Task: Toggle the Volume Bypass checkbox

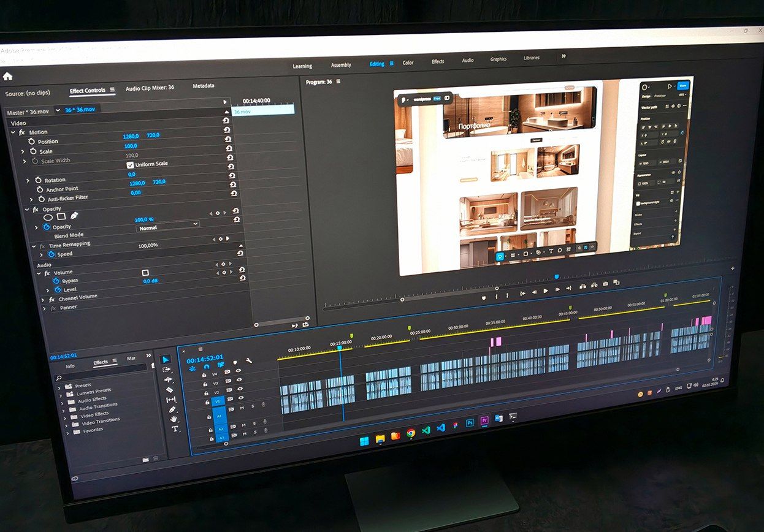Action: 145,273
